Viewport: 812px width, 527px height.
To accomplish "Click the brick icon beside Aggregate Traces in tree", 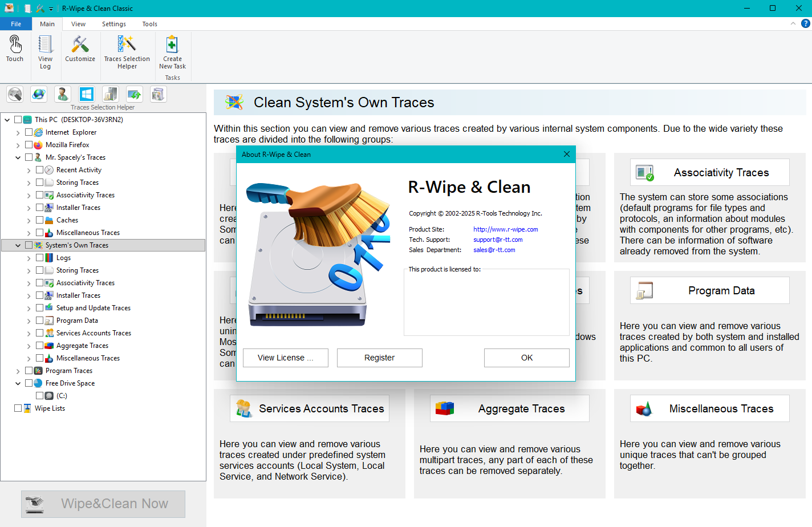I will coord(49,346).
